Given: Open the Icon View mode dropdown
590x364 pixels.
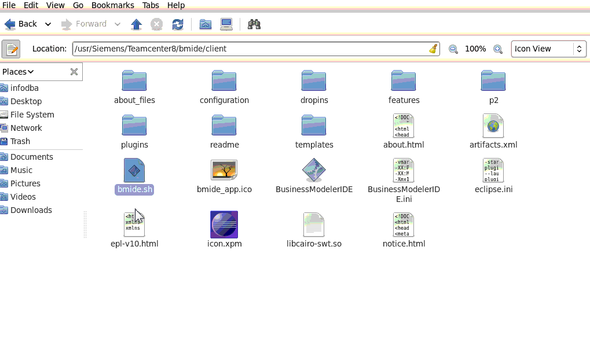Looking at the screenshot, I should point(549,49).
